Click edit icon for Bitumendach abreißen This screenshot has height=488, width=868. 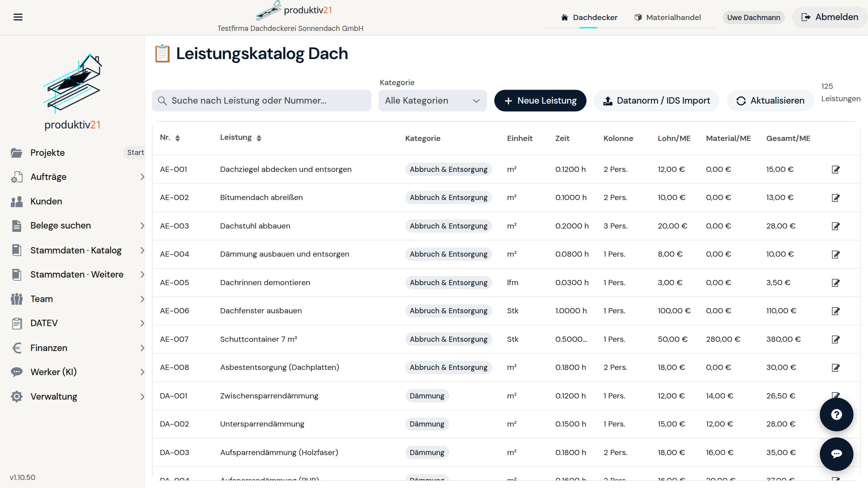tap(835, 198)
